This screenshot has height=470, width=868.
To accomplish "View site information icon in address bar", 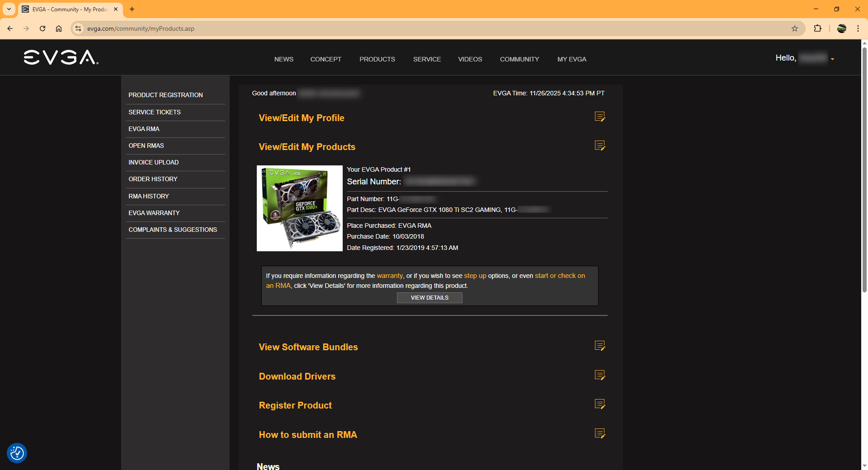I will (78, 28).
